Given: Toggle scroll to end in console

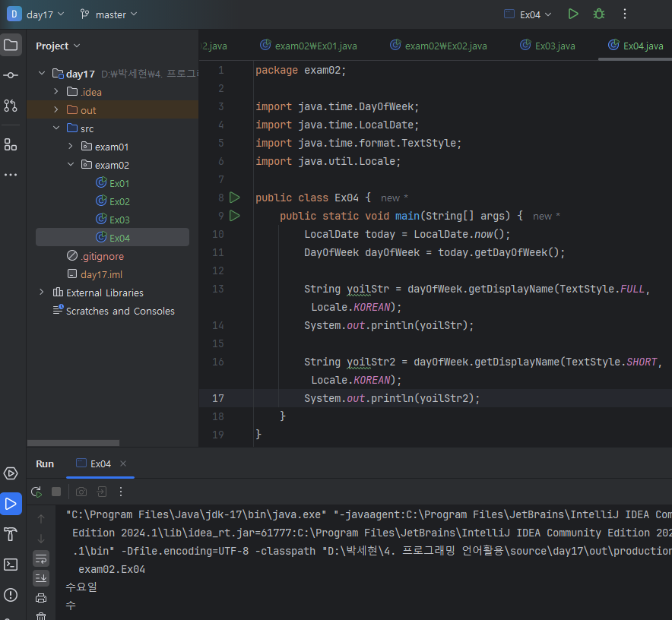Looking at the screenshot, I should point(41,578).
